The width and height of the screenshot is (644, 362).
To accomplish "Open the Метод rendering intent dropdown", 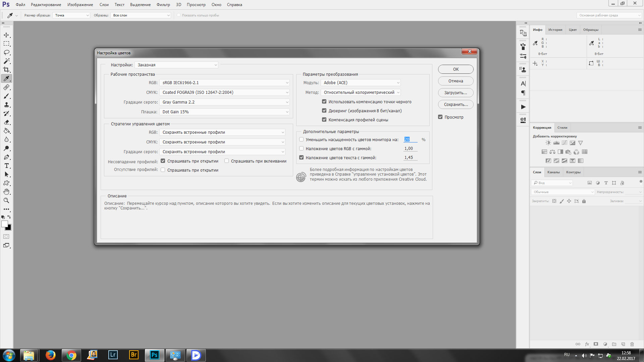I will [x=361, y=93].
